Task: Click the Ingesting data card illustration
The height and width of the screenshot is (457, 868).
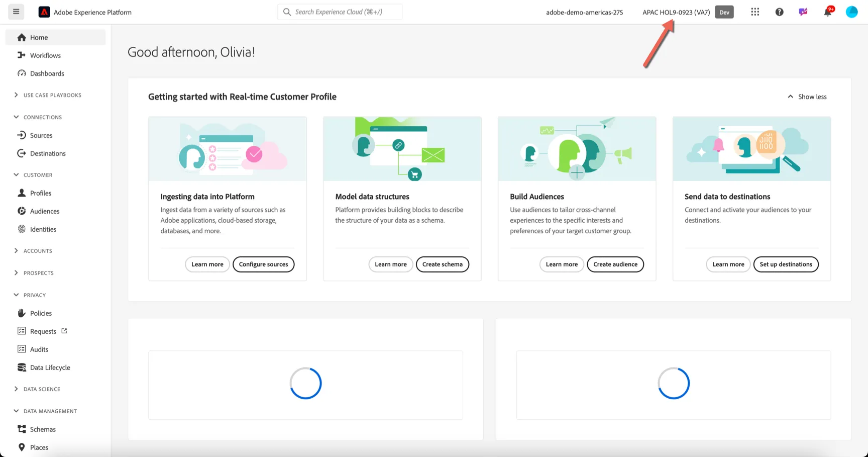Action: coord(228,149)
